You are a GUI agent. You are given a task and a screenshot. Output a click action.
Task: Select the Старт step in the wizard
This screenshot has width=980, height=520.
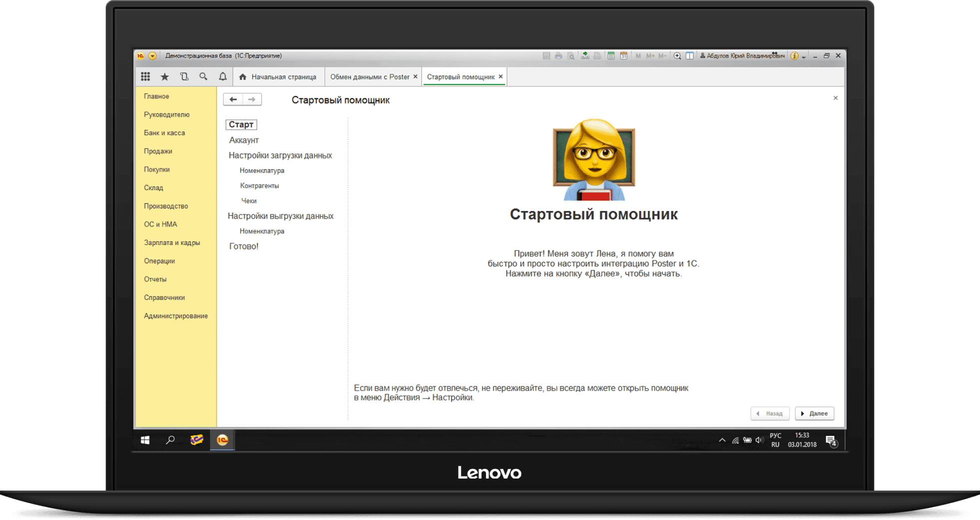coord(241,125)
